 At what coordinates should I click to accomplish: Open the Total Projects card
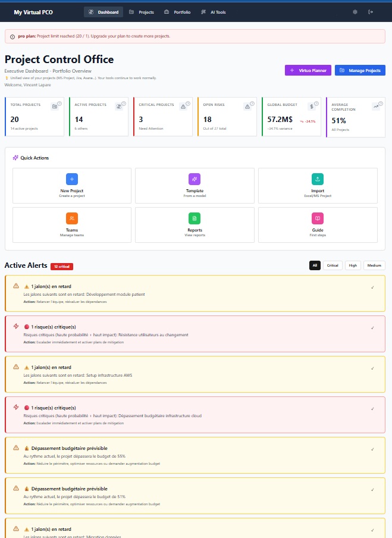click(35, 117)
